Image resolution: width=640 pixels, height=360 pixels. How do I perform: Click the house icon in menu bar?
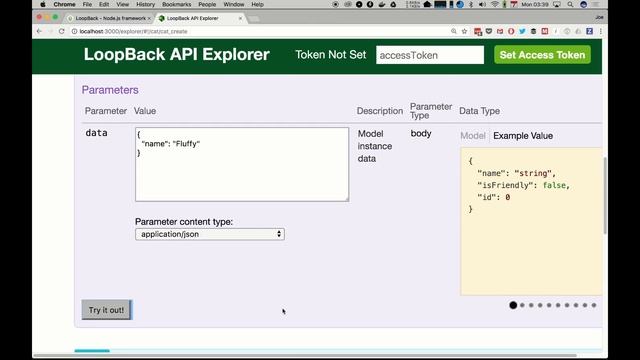click(427, 4)
